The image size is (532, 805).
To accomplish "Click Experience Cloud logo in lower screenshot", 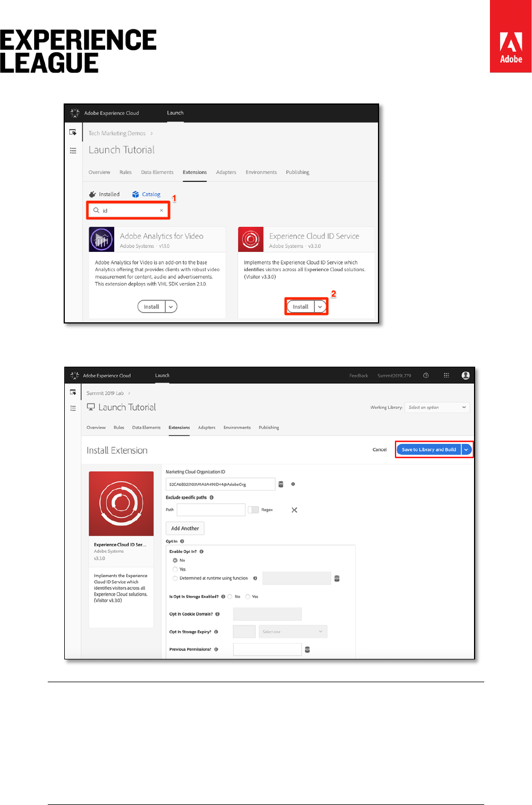I will click(x=74, y=376).
